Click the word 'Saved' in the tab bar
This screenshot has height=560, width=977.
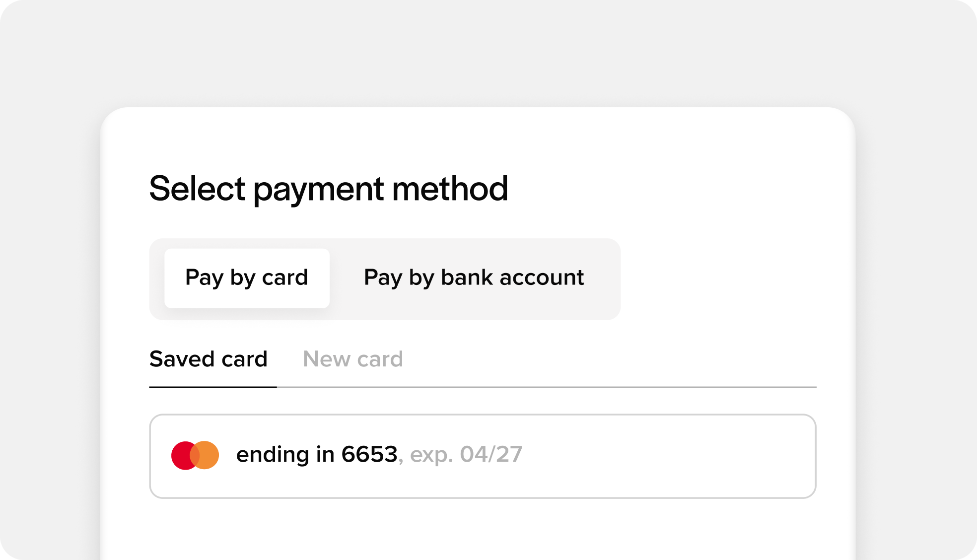(x=182, y=359)
